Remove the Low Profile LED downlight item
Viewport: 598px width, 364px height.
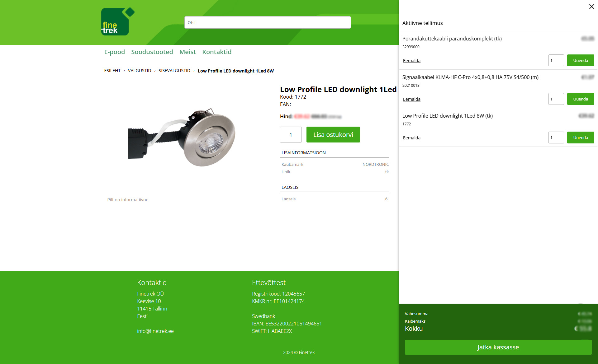(x=411, y=138)
